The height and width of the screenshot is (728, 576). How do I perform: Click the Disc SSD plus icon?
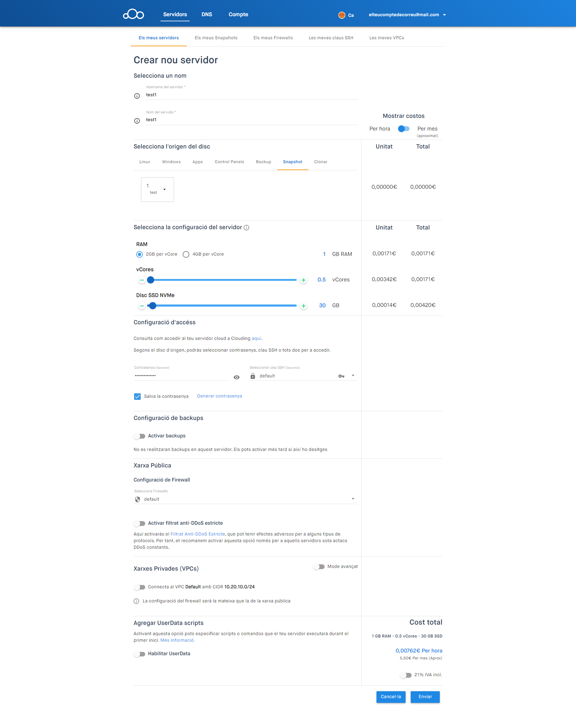coord(304,306)
